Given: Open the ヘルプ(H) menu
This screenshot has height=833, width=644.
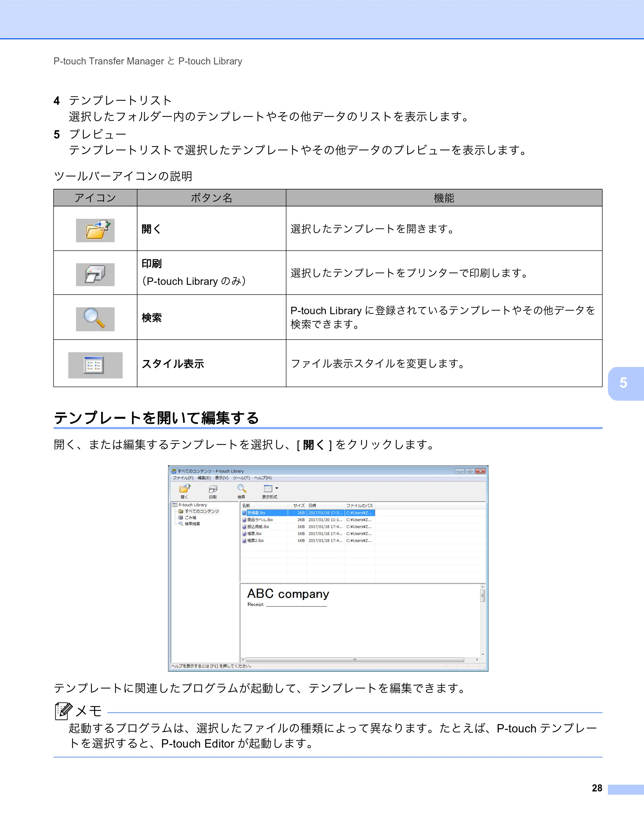Looking at the screenshot, I should point(263,478).
